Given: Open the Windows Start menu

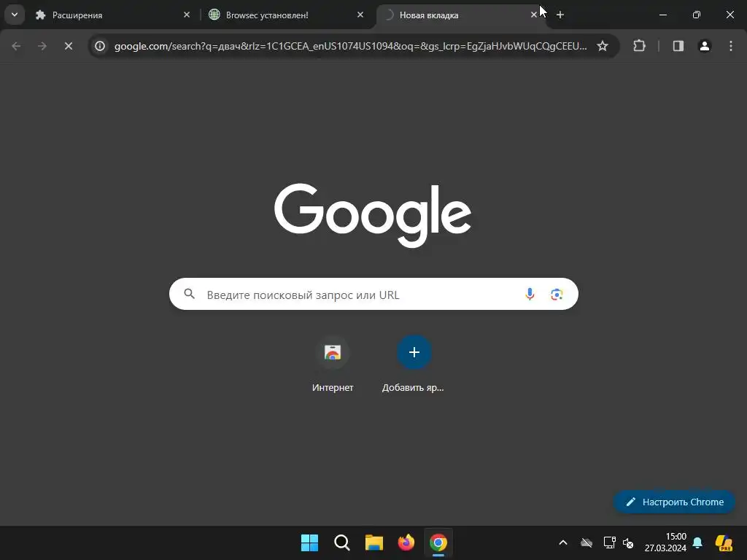Looking at the screenshot, I should click(309, 542).
